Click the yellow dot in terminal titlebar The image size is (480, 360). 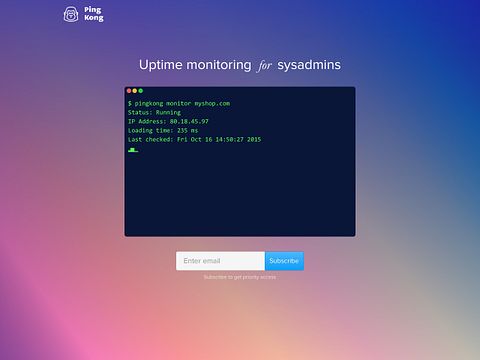click(x=135, y=91)
